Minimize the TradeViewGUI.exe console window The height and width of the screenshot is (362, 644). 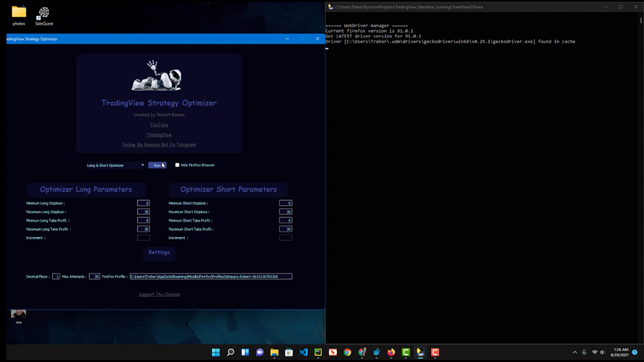pyautogui.click(x=606, y=7)
